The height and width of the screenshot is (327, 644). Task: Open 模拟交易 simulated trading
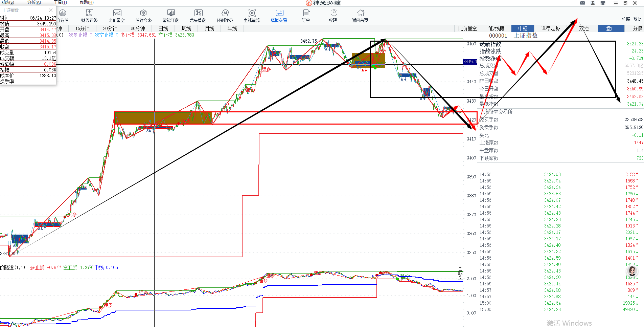pyautogui.click(x=279, y=16)
